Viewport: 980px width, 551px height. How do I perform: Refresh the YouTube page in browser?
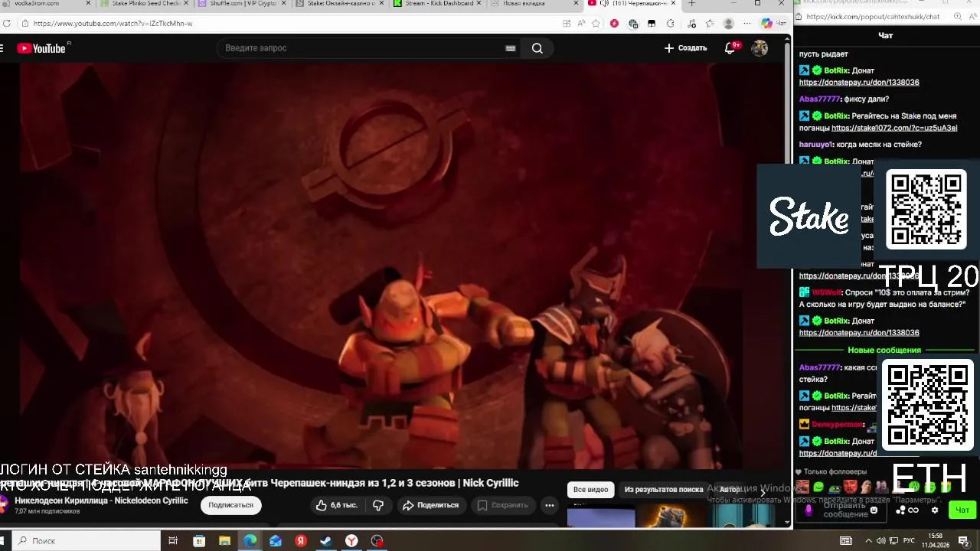point(7,24)
